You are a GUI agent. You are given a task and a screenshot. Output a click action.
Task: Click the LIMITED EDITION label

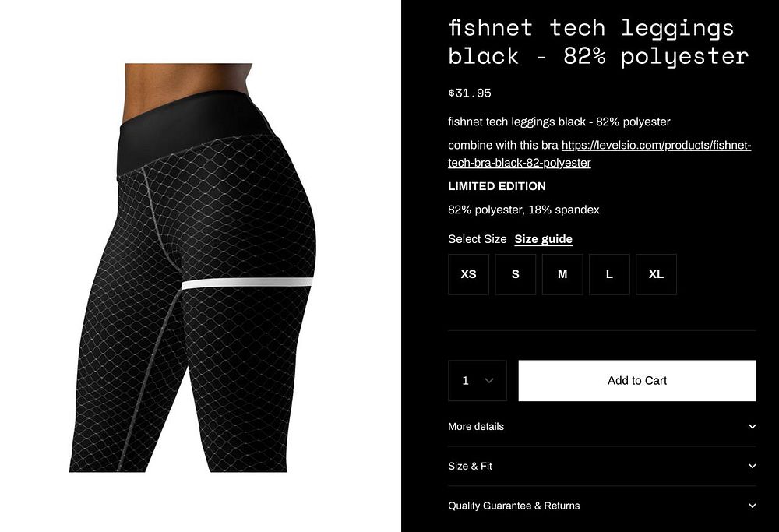[x=497, y=186]
